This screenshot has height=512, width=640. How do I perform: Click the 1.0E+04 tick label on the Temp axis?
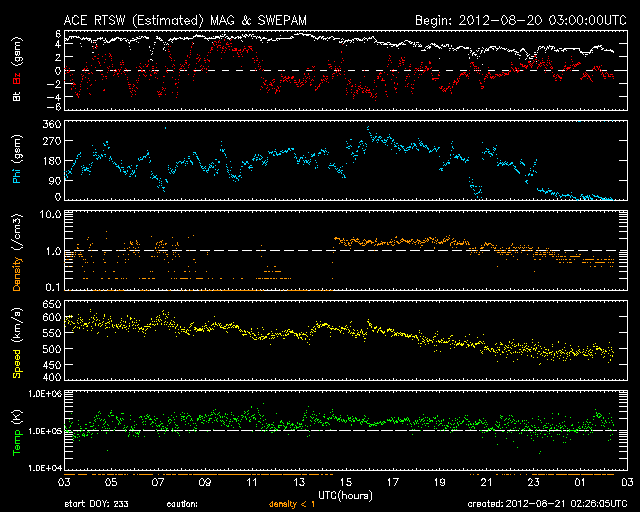coord(45,468)
